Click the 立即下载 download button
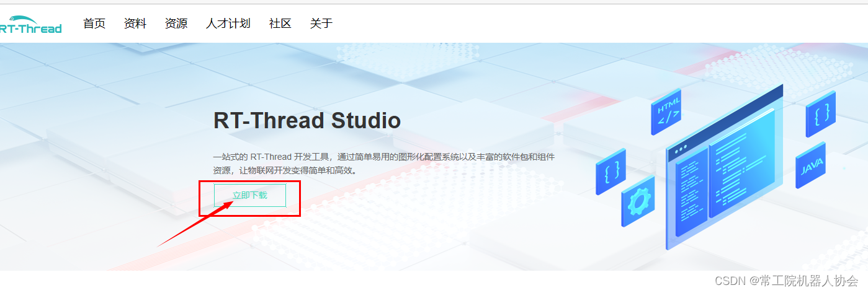 [x=250, y=195]
